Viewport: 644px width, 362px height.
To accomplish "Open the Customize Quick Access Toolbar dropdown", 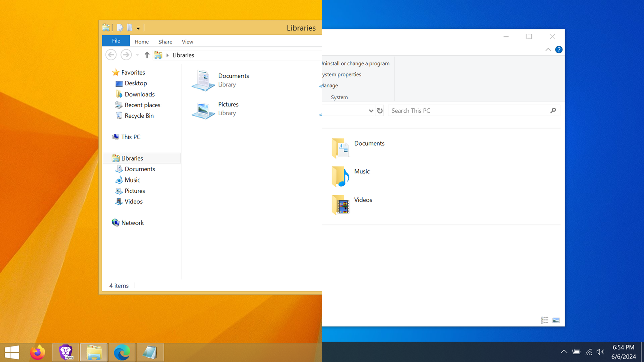I will click(138, 28).
